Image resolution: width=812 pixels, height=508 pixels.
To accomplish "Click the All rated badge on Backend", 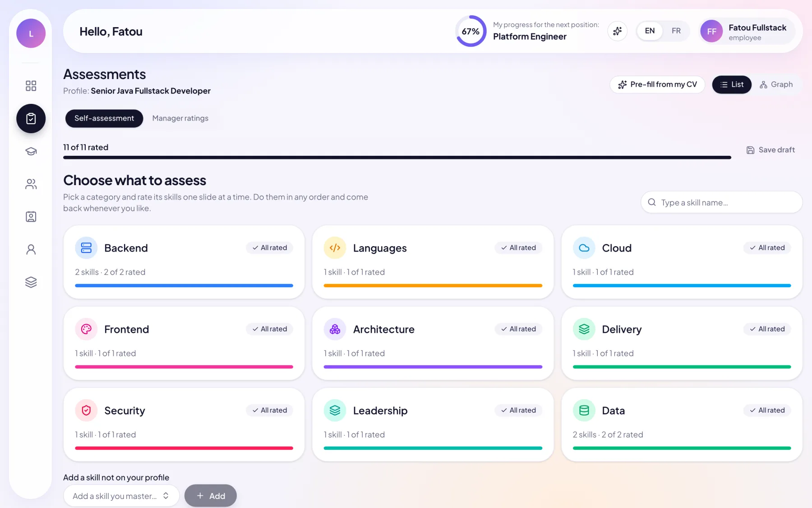I will point(270,247).
